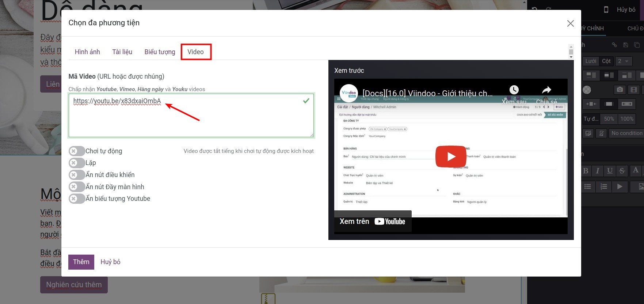This screenshot has height=304, width=644.
Task: Toggle the Chơi tự động switch
Action: point(77,151)
